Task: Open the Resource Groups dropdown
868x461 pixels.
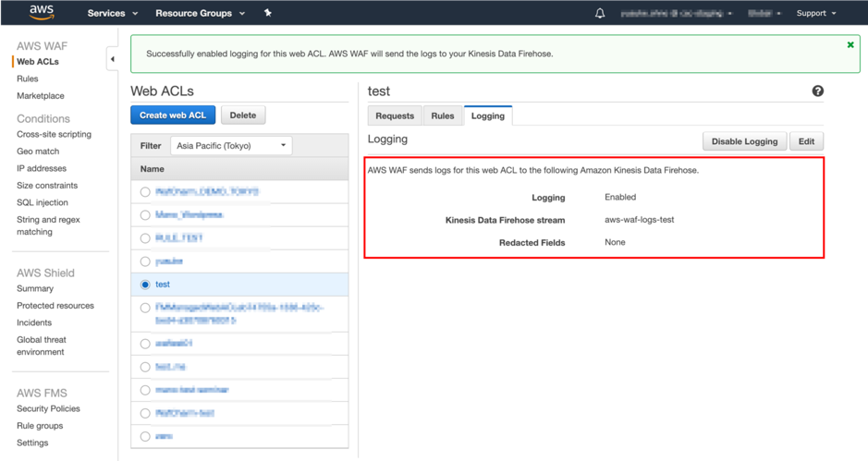Action: click(x=200, y=13)
